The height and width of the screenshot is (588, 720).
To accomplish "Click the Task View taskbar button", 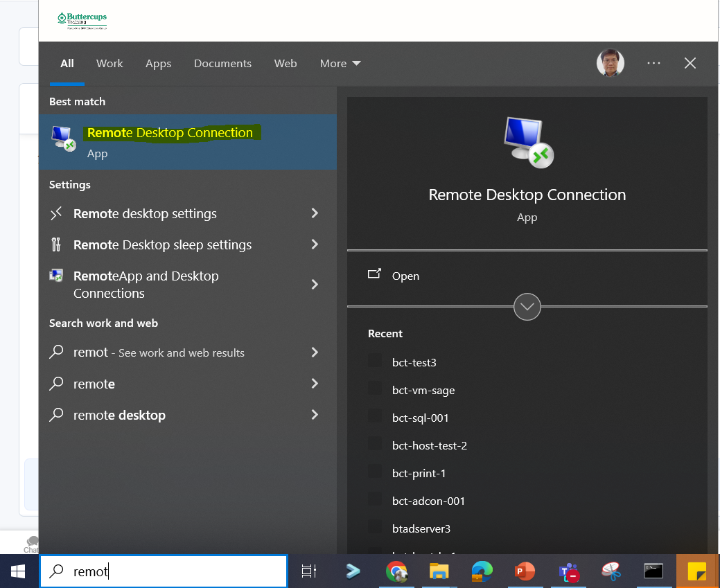I will (309, 571).
